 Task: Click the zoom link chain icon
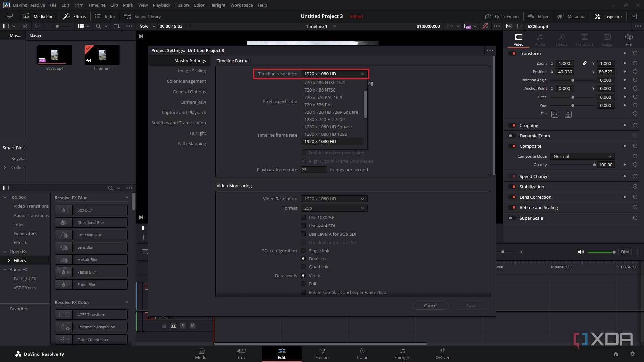(x=584, y=63)
